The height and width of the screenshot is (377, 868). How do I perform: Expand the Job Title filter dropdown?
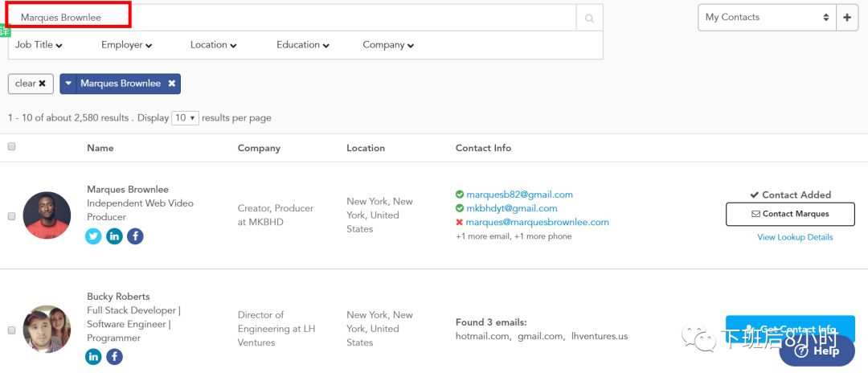pyautogui.click(x=39, y=45)
